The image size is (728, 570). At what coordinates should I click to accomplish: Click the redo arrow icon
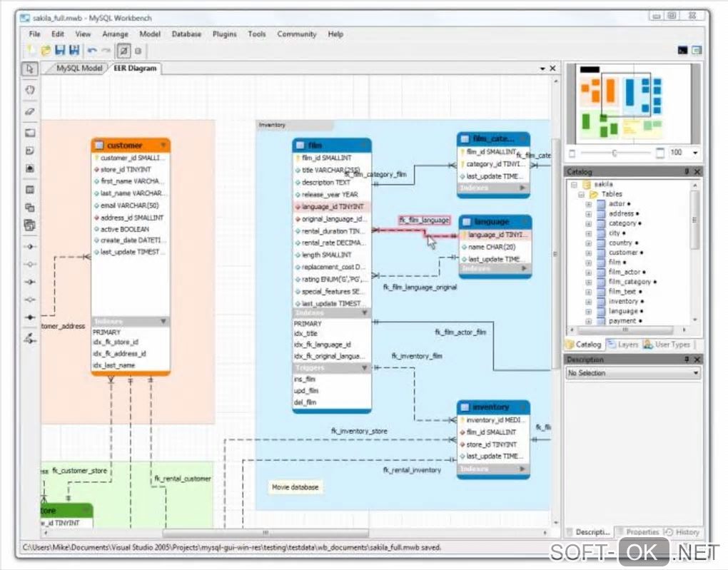[106, 51]
